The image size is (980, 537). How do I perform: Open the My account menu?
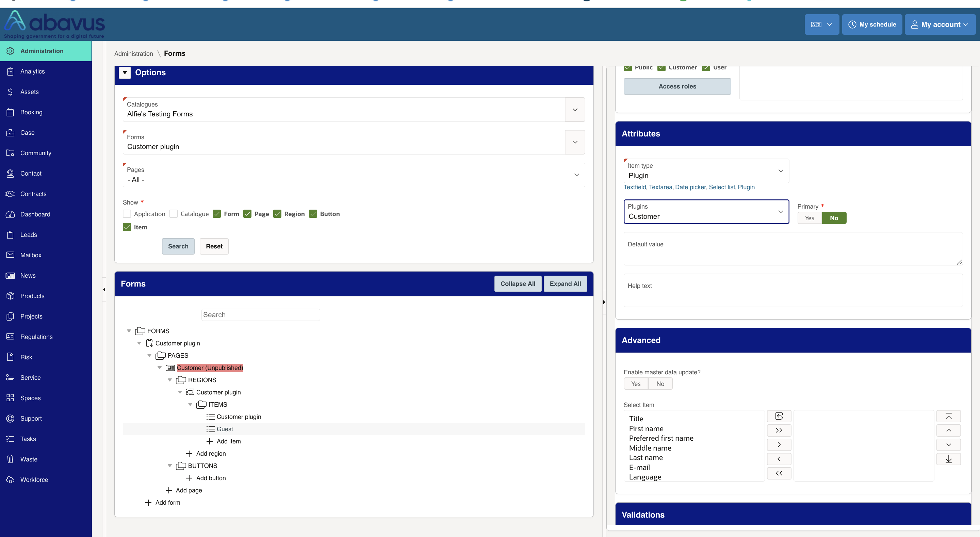pyautogui.click(x=940, y=25)
